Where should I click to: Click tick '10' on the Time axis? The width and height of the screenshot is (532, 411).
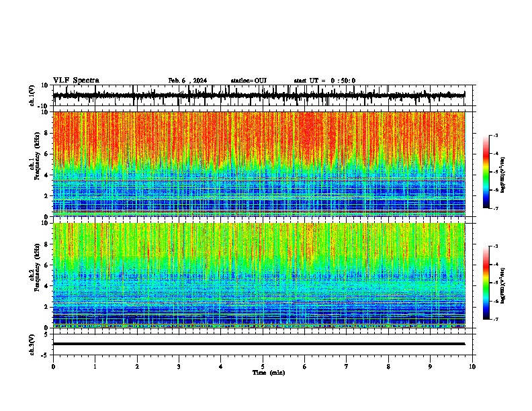pyautogui.click(x=472, y=367)
